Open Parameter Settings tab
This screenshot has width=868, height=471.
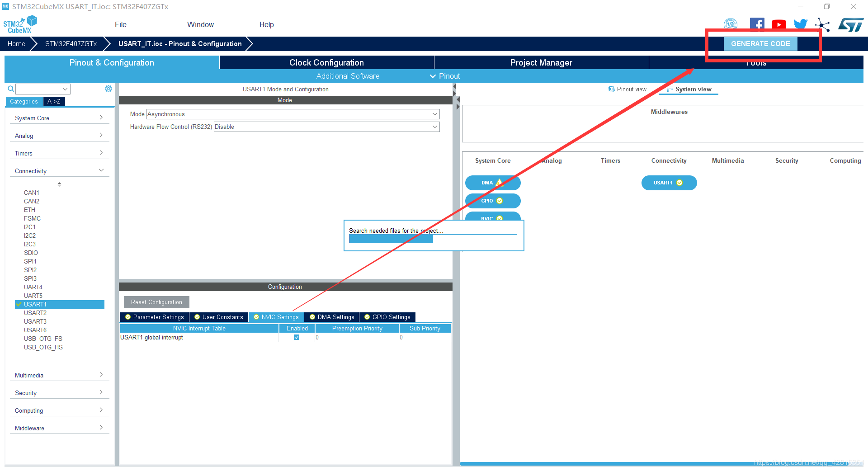155,317
